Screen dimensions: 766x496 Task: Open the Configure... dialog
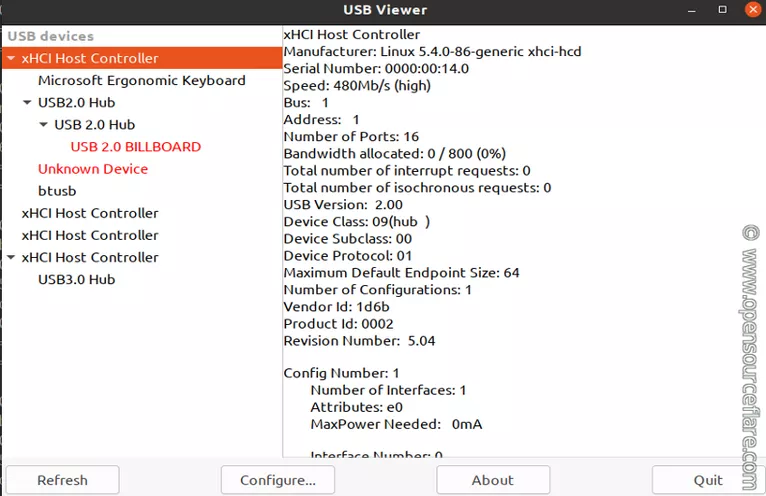(x=278, y=480)
